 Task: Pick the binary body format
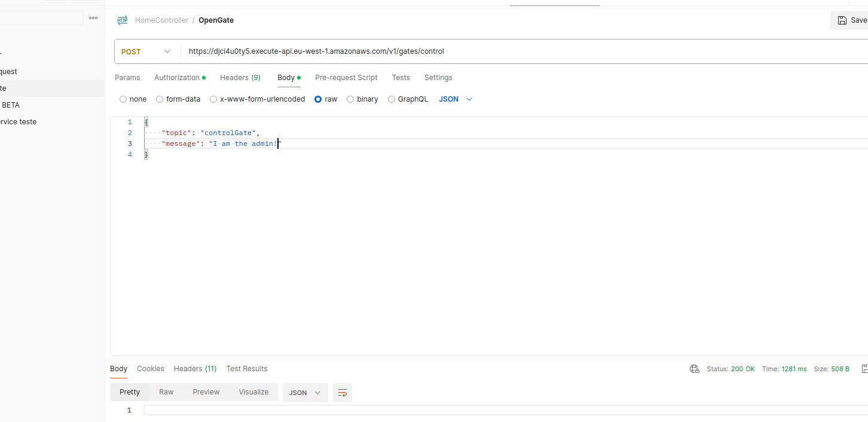[x=350, y=99]
